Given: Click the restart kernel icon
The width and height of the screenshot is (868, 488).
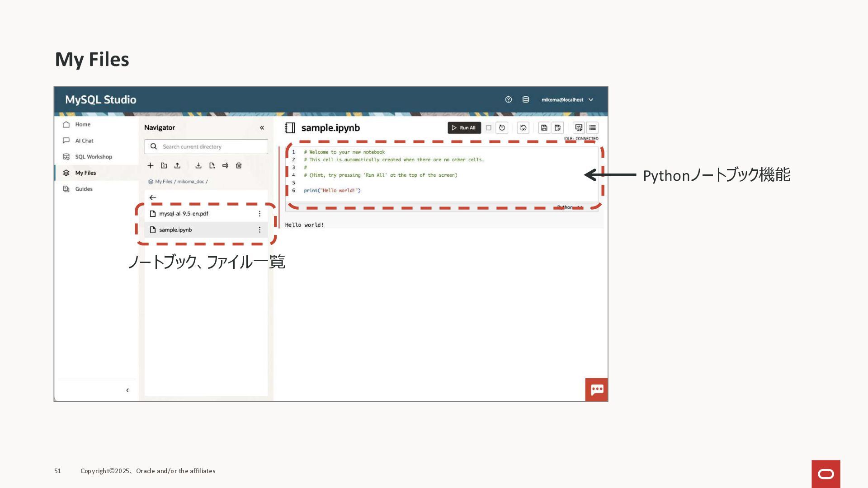Looking at the screenshot, I should point(502,128).
